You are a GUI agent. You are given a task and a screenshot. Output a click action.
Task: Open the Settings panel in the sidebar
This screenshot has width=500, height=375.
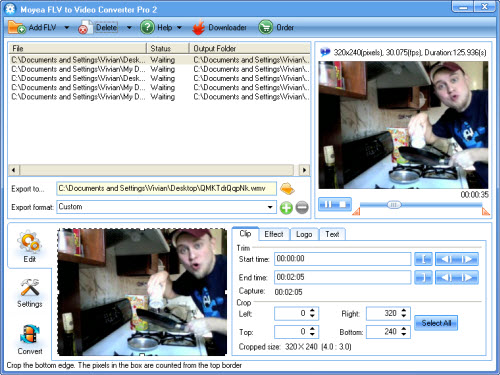click(30, 293)
